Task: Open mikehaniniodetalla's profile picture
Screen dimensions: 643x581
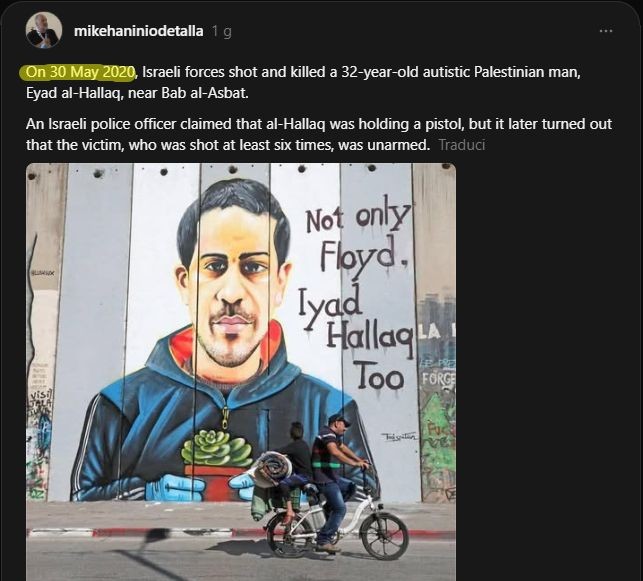Action: (43, 30)
